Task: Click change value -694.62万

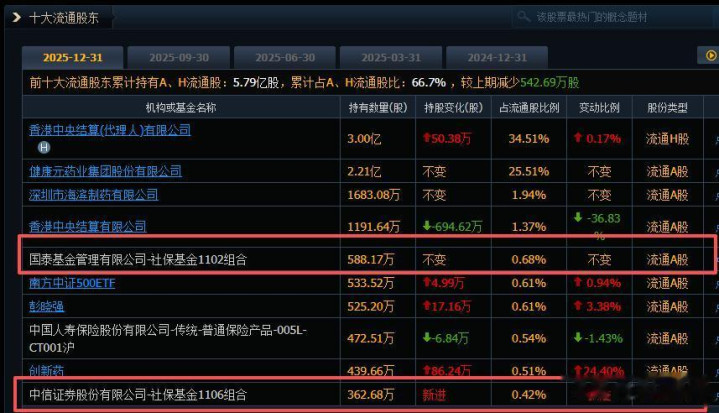Action: (x=453, y=226)
